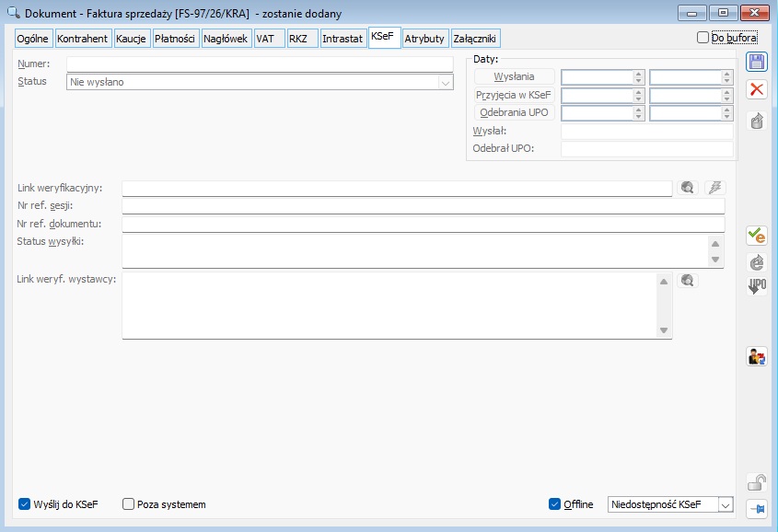Click the pin window icon

[x=757, y=509]
